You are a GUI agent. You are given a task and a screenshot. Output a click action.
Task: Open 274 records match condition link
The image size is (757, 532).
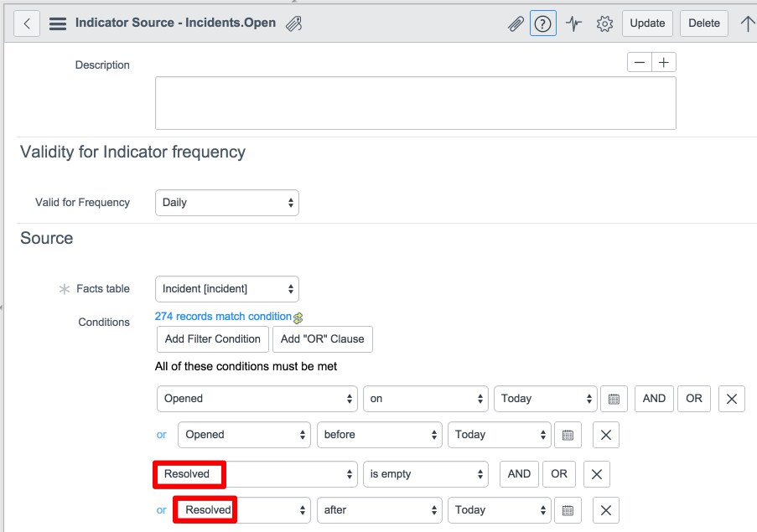click(223, 317)
